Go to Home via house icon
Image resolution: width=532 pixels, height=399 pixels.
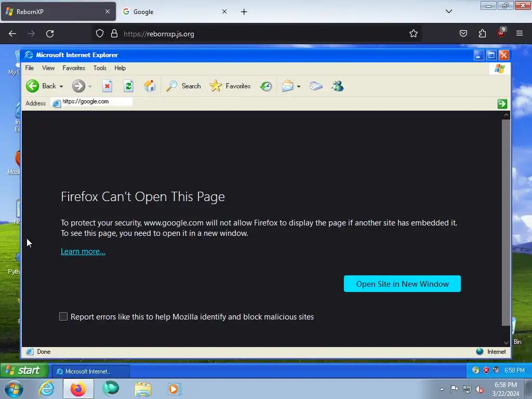tap(150, 86)
